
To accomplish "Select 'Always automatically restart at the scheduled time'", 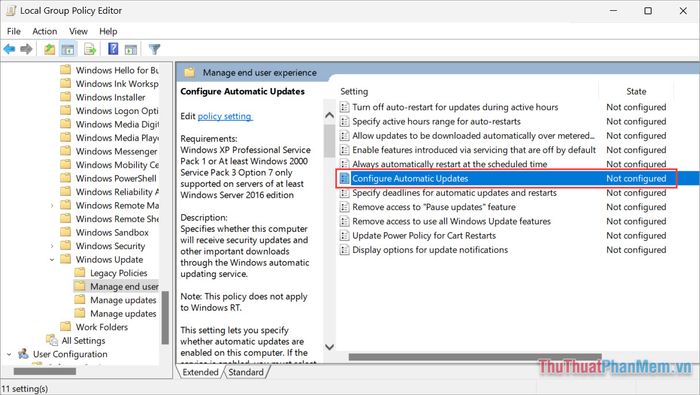I will click(450, 164).
